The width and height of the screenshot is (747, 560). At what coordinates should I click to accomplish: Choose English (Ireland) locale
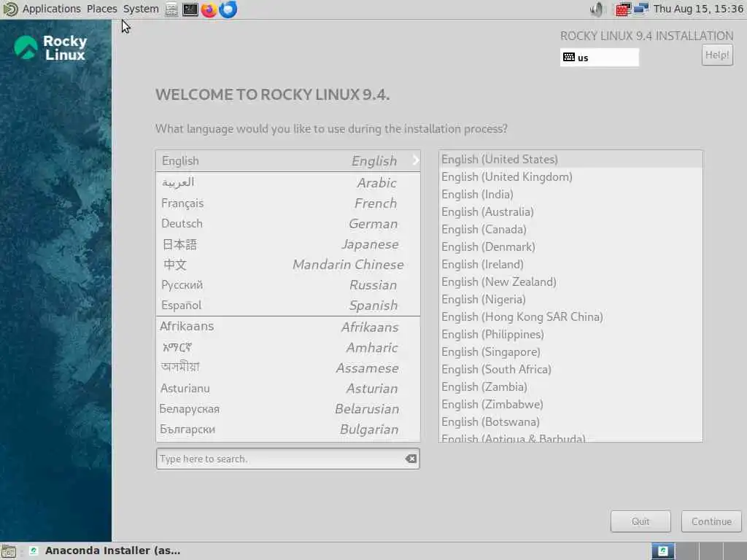[x=570, y=265]
